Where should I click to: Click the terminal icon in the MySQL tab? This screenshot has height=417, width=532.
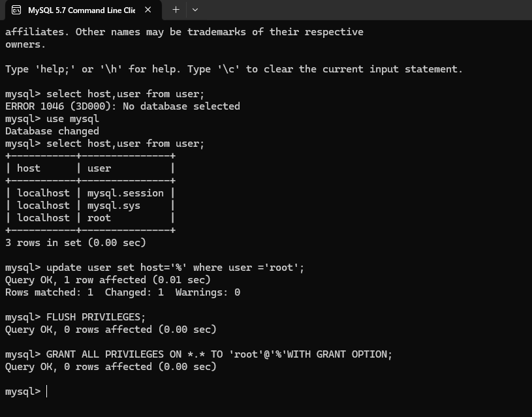16,10
